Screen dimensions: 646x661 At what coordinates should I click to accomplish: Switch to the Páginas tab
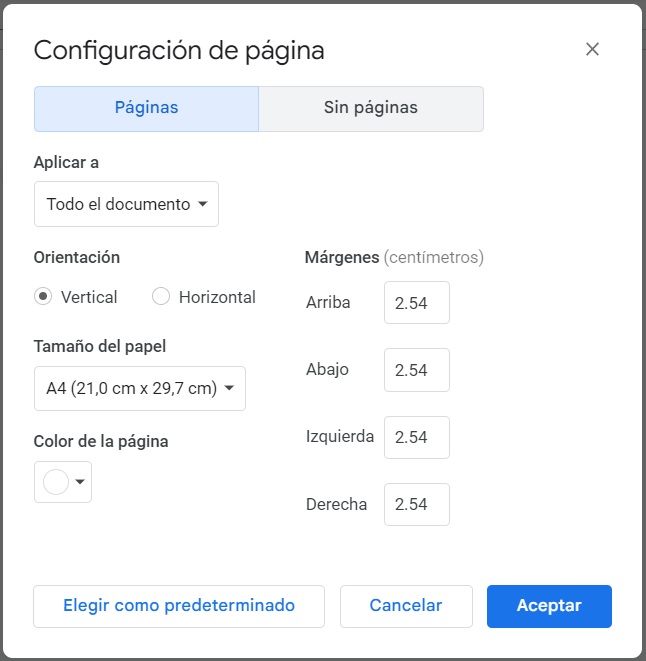146,108
